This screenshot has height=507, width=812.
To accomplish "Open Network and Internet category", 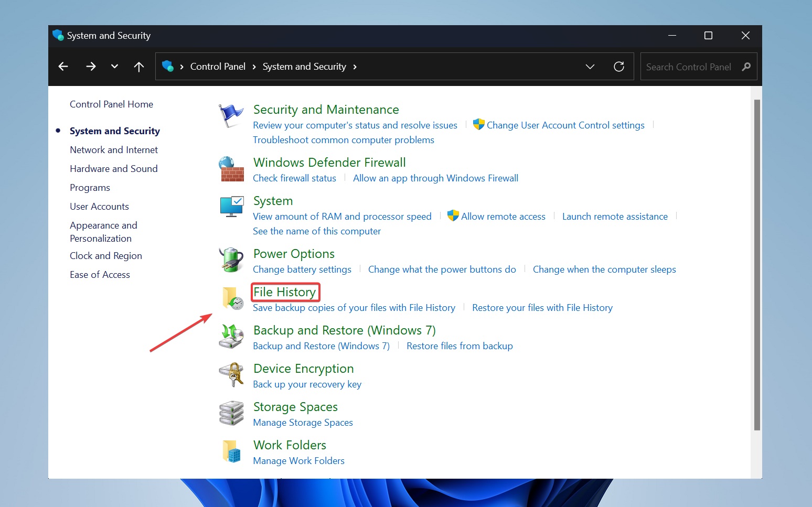I will [114, 150].
